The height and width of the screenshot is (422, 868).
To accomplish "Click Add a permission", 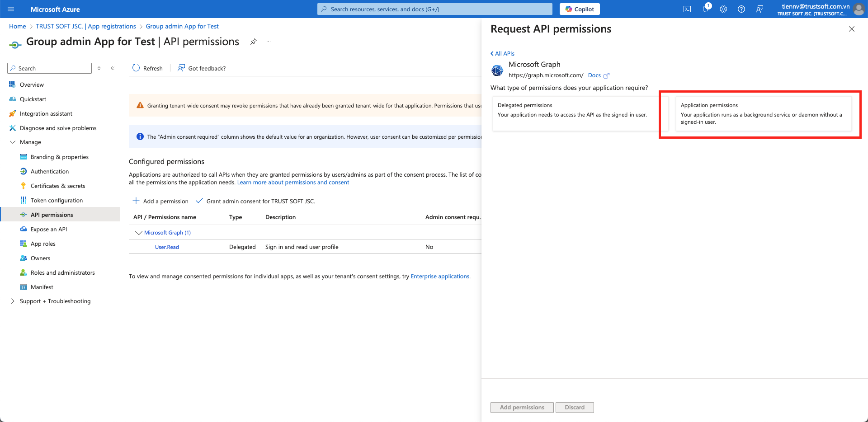I will [x=160, y=201].
